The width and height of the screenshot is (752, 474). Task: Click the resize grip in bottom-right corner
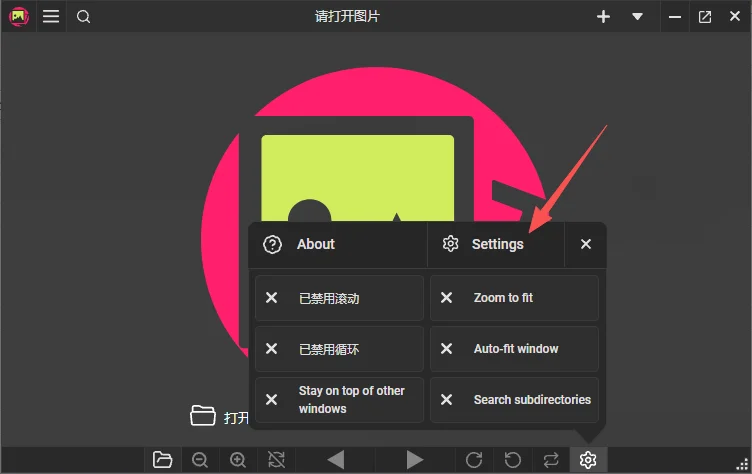click(x=742, y=464)
